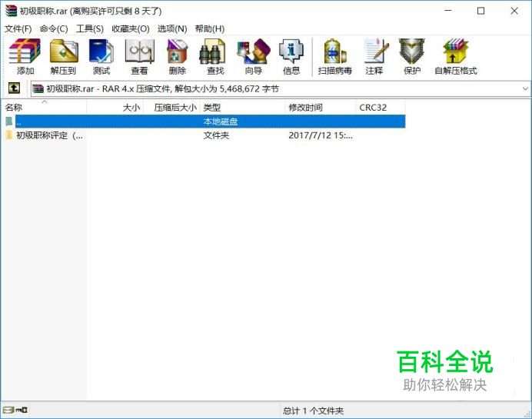Open the 收藏夹(O) menu
This screenshot has width=532, height=419.
(x=131, y=29)
